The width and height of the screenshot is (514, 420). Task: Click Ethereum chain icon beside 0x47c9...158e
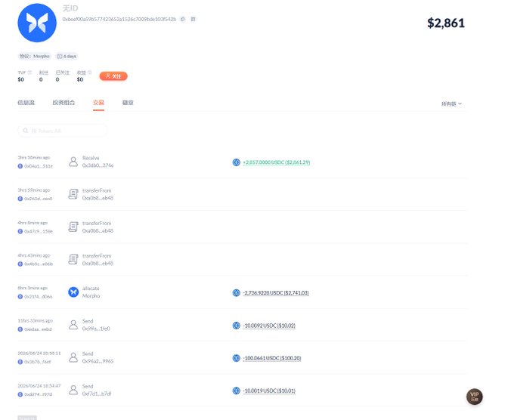point(20,231)
